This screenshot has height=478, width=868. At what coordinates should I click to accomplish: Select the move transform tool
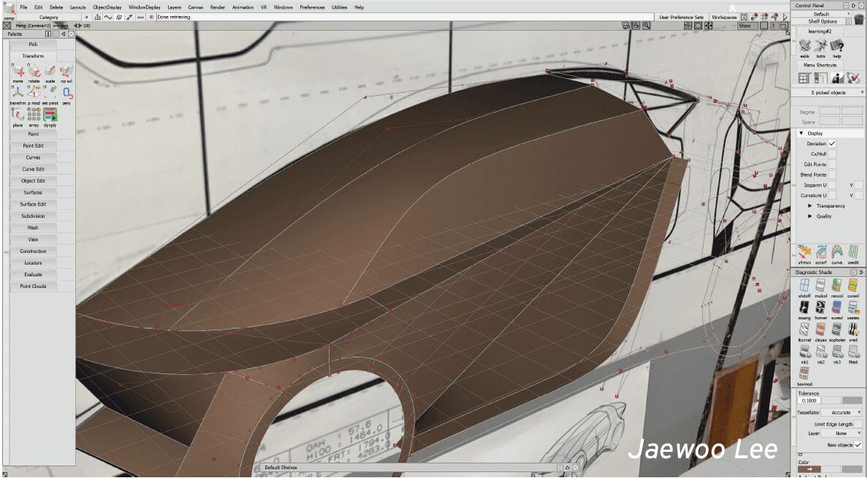tap(18, 70)
